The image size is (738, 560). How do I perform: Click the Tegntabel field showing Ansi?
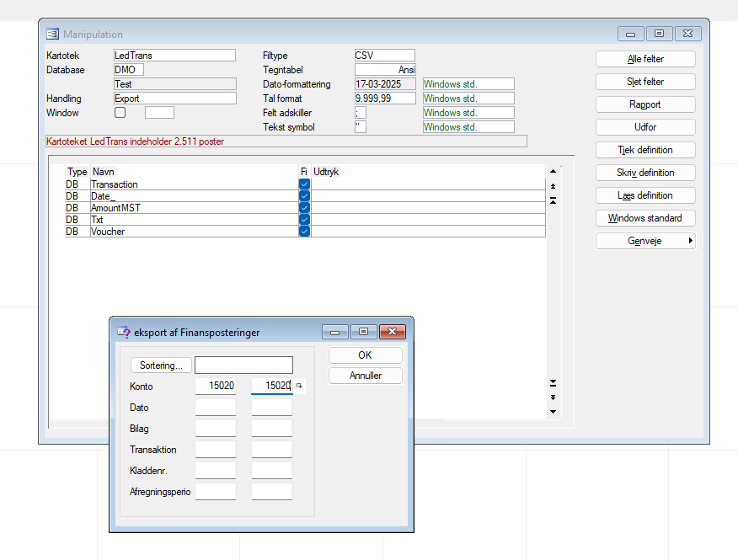click(385, 70)
